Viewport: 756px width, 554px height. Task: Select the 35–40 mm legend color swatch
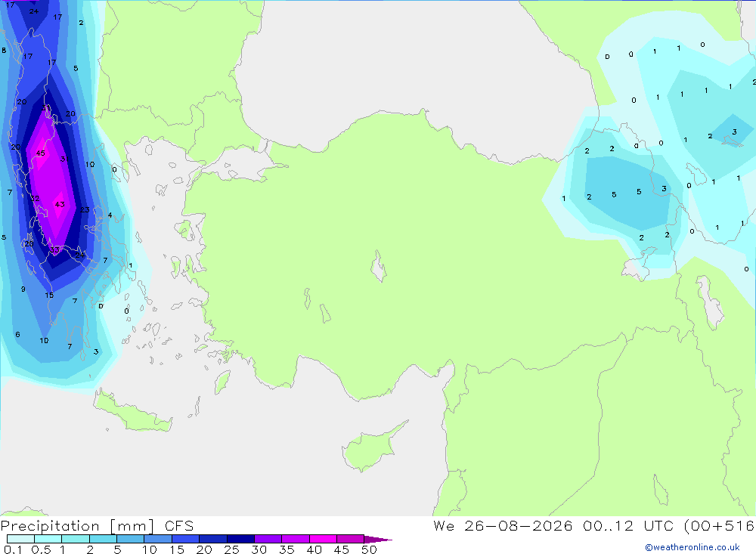(296, 539)
